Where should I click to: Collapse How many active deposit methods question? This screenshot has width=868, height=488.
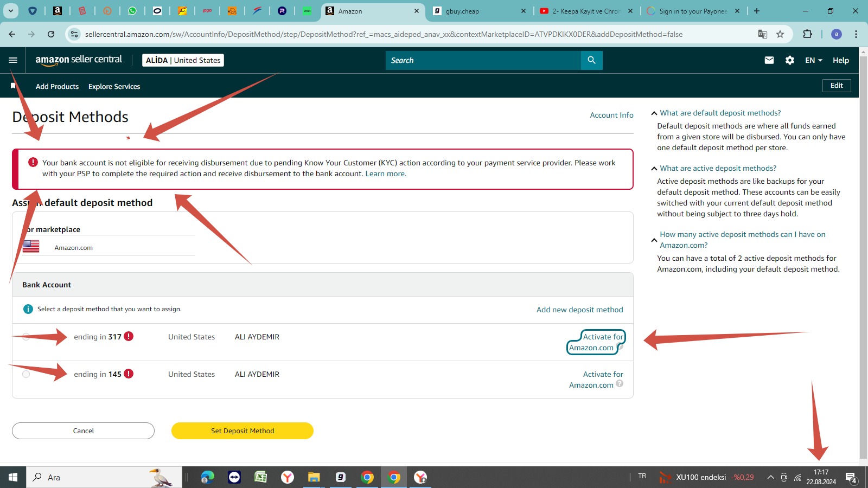(x=654, y=240)
